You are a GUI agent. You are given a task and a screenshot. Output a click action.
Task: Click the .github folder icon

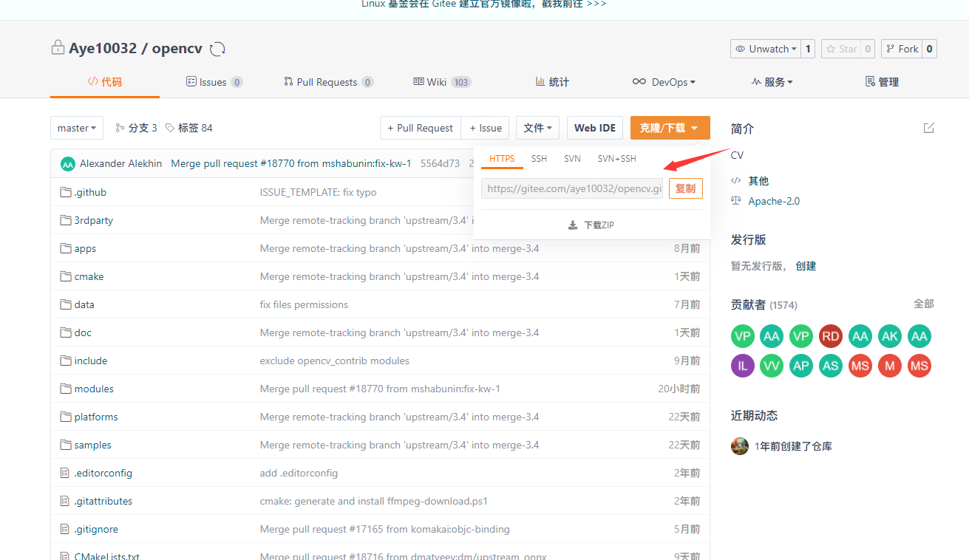tap(66, 192)
